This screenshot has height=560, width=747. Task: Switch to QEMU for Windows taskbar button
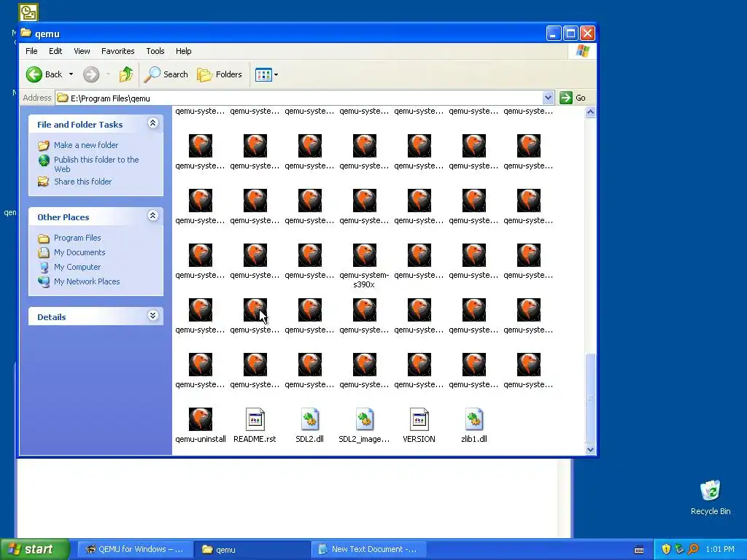tap(135, 549)
